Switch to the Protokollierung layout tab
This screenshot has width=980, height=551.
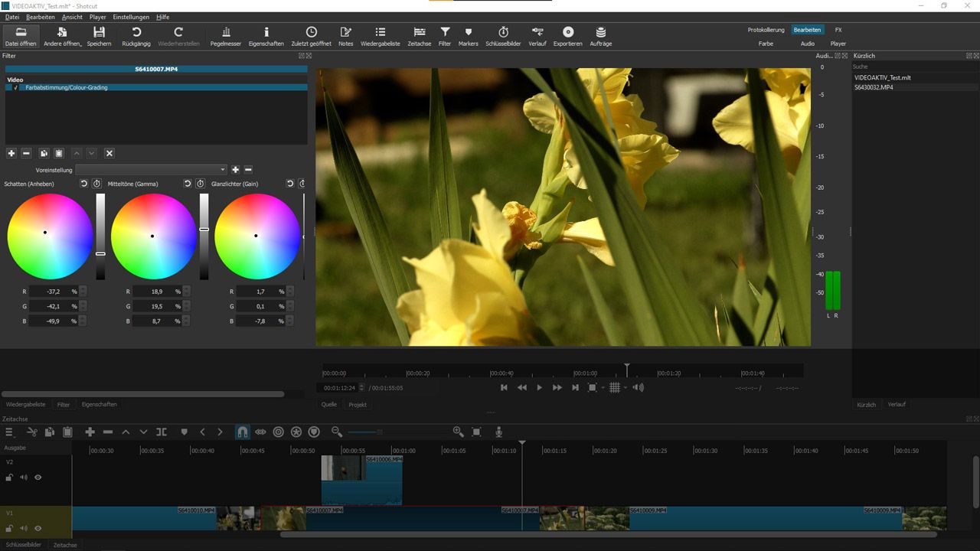(x=767, y=29)
